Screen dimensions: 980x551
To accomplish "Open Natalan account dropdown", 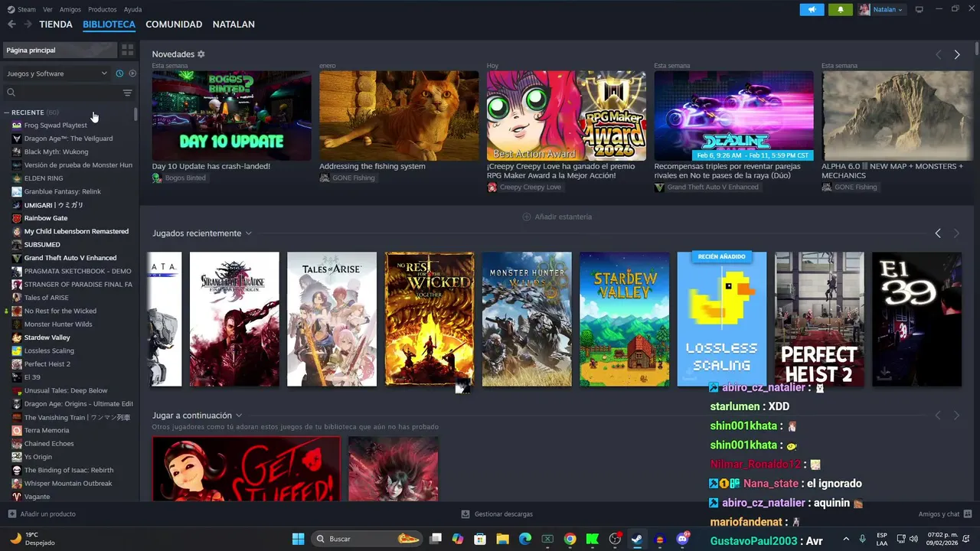I will pos(881,9).
